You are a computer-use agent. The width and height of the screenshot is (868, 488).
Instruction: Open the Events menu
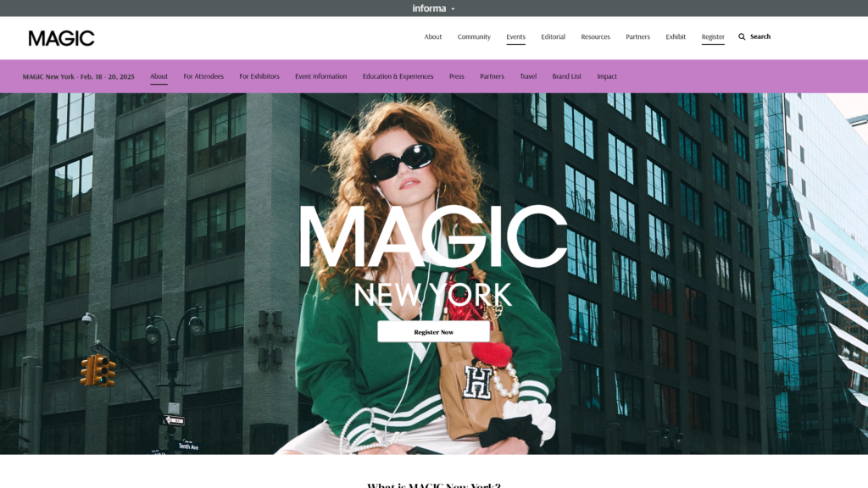pyautogui.click(x=515, y=36)
